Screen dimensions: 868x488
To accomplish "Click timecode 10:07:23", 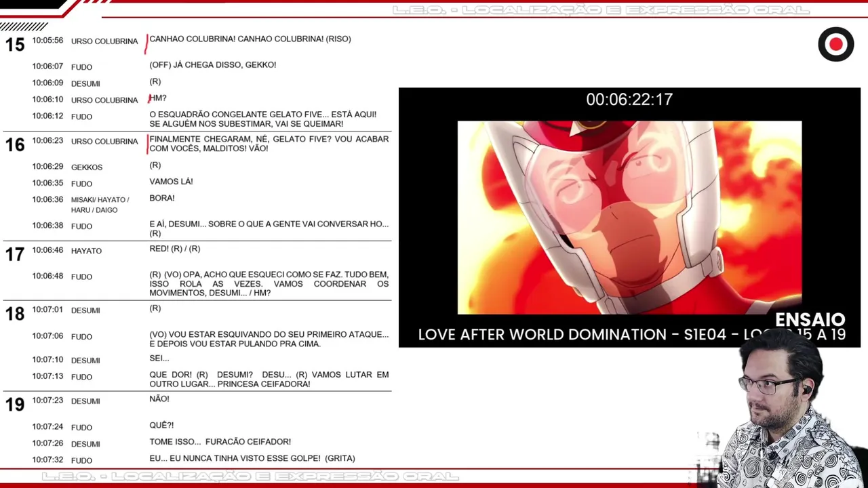I will tap(47, 401).
